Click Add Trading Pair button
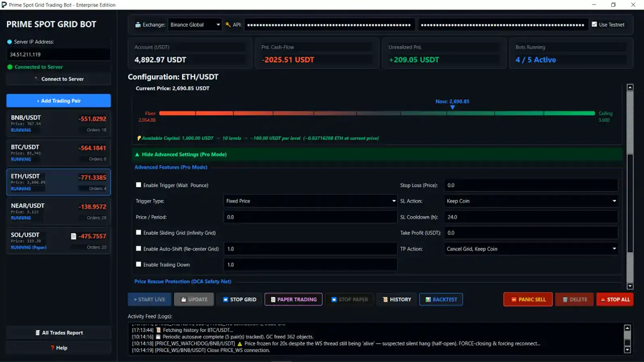The width and height of the screenshot is (644, 362). (x=58, y=101)
